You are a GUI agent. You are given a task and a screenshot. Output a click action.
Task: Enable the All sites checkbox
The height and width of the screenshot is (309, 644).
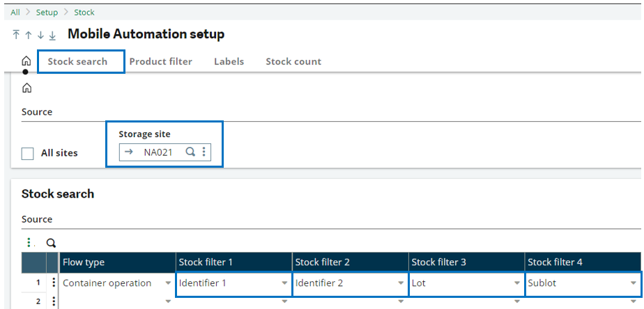pyautogui.click(x=28, y=153)
